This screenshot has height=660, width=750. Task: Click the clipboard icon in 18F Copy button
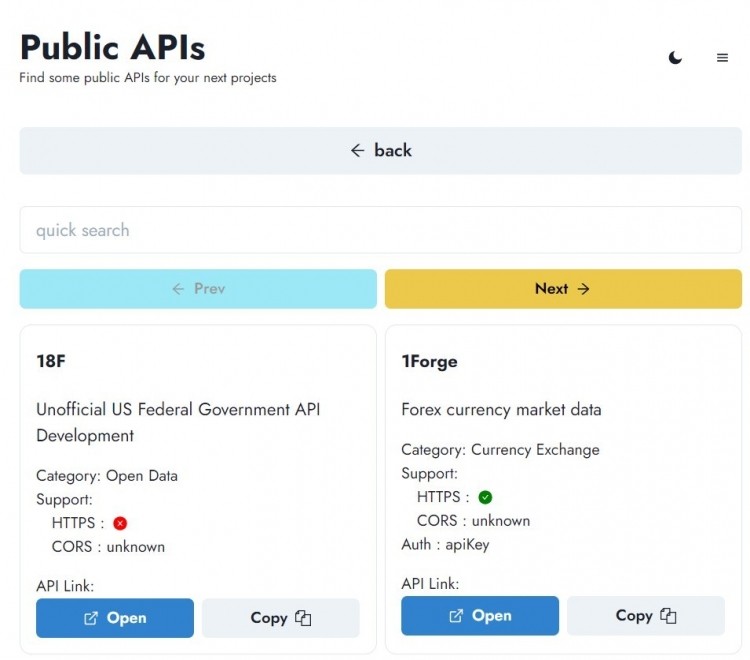pyautogui.click(x=303, y=618)
